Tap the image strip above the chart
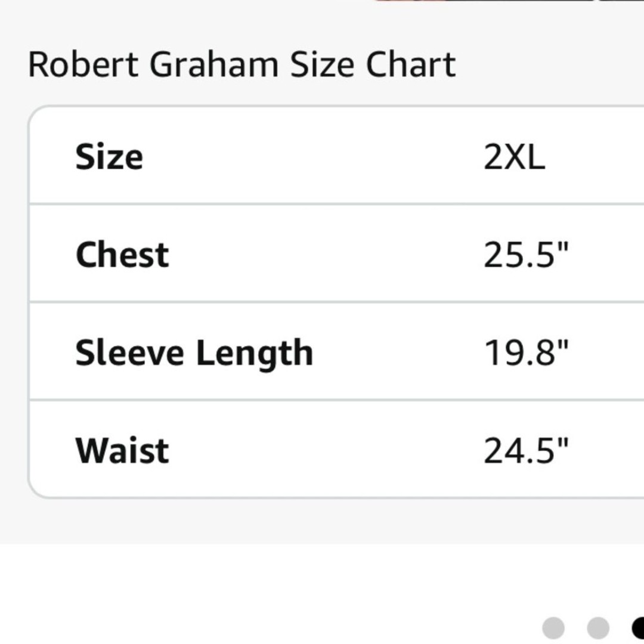The width and height of the screenshot is (644, 644). click(x=509, y=1)
